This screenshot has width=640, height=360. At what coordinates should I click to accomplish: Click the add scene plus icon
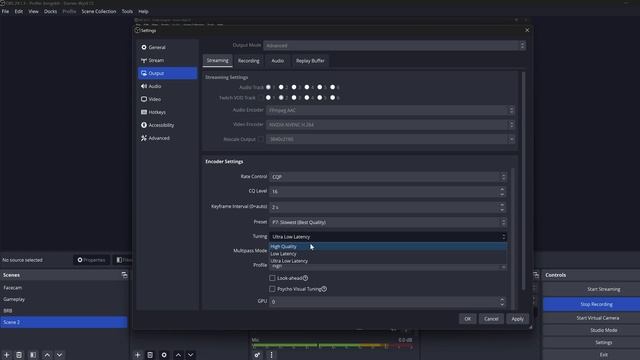coord(7,355)
